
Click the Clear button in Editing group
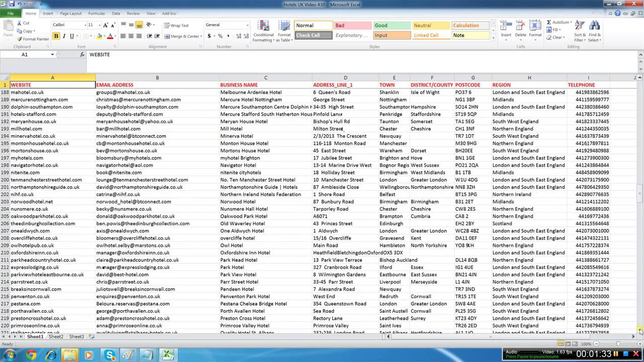(555, 37)
